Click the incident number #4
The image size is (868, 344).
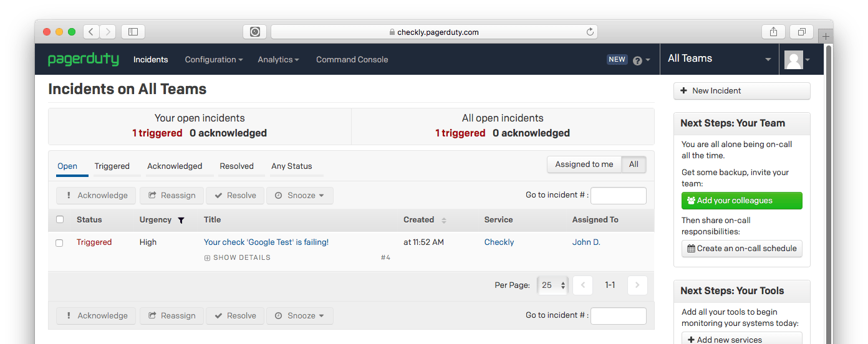tap(385, 257)
